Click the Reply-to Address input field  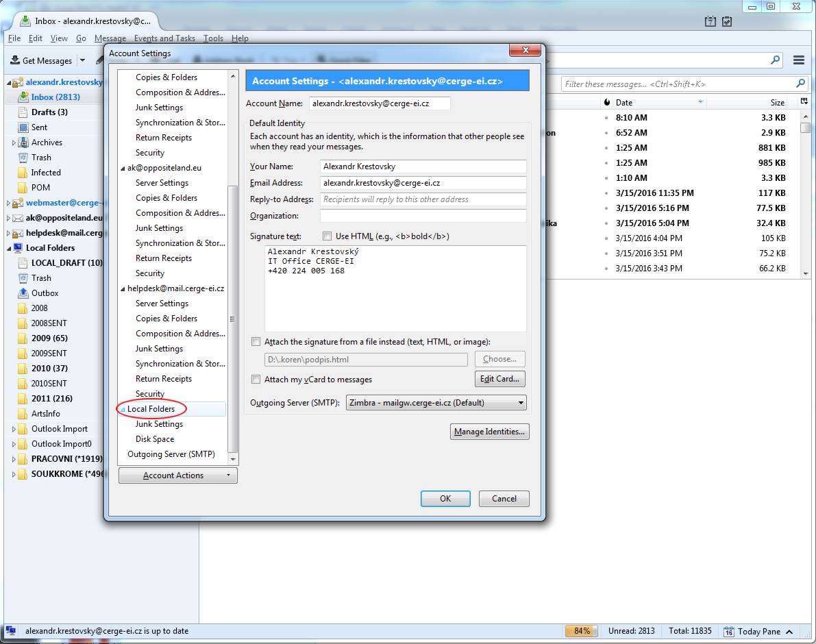coord(423,199)
